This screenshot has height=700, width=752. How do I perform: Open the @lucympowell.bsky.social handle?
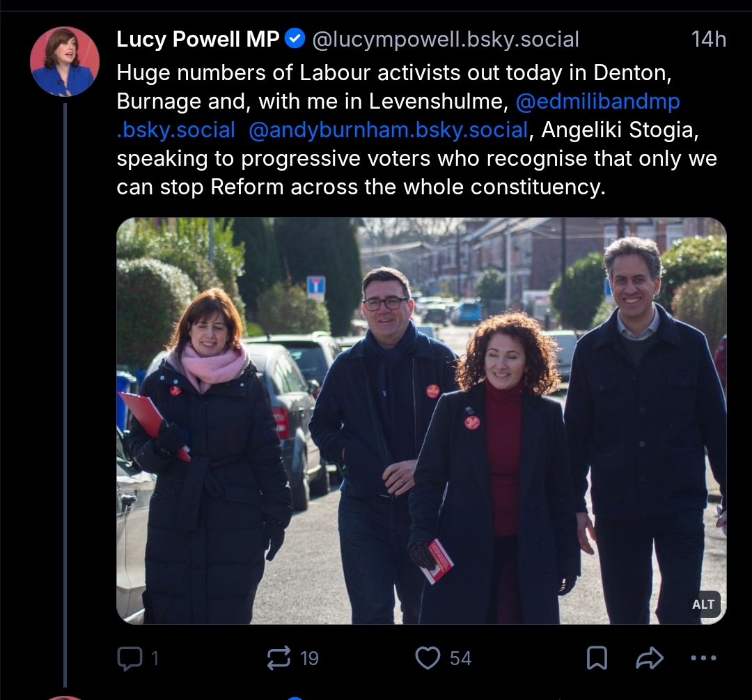pos(446,39)
